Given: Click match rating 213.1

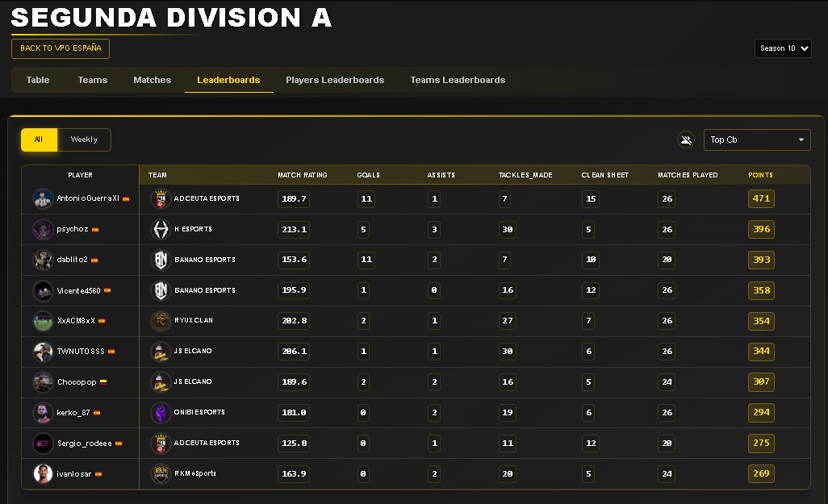Looking at the screenshot, I should coord(294,230).
